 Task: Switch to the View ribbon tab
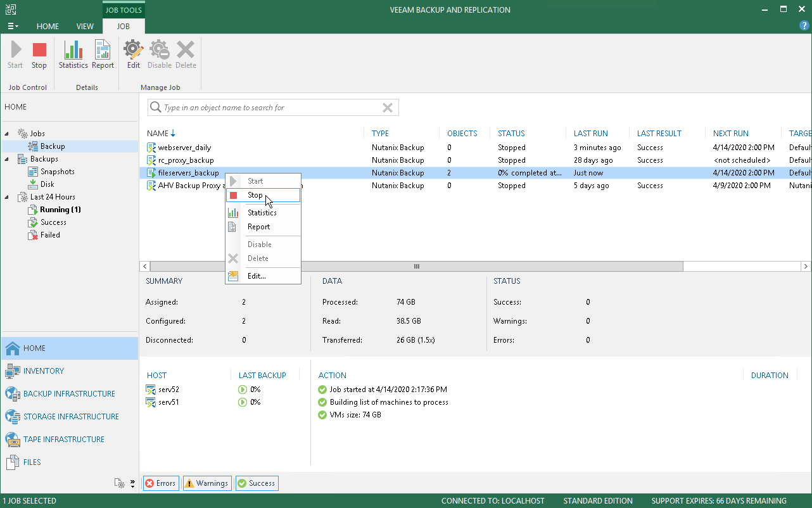[85, 27]
